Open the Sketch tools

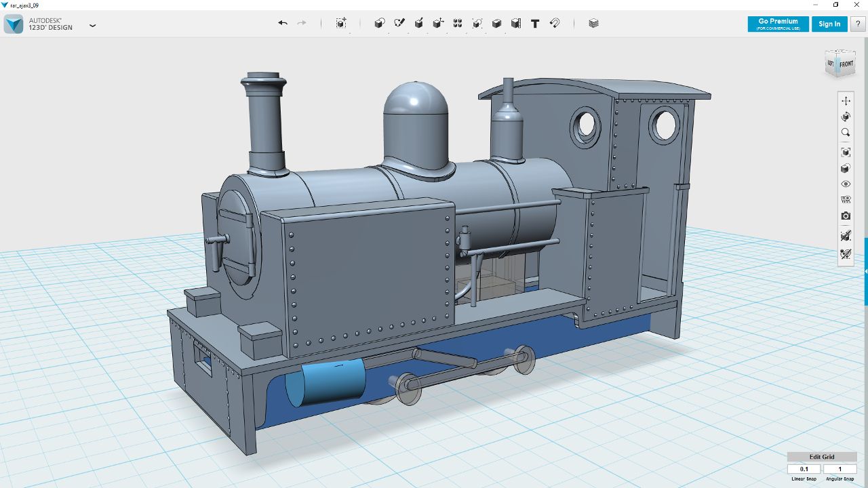[x=399, y=23]
